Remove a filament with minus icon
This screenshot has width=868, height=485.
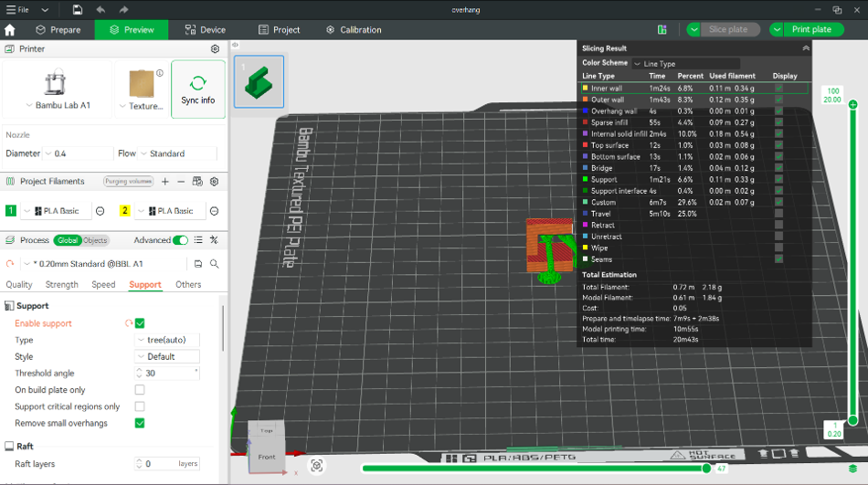pyautogui.click(x=181, y=182)
